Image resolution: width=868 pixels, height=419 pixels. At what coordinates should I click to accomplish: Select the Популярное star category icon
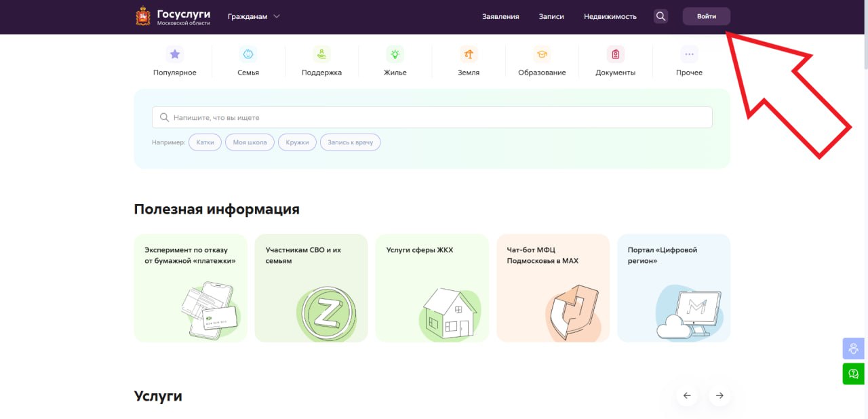175,54
